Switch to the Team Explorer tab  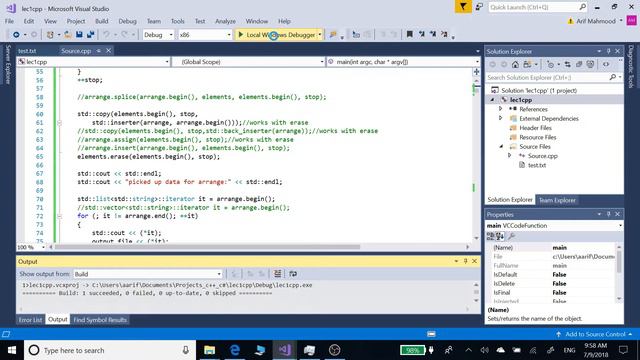pos(557,200)
